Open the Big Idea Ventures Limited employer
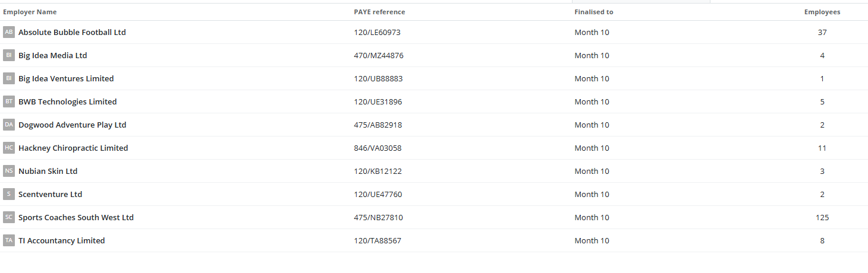Image resolution: width=868 pixels, height=273 pixels. [x=66, y=78]
